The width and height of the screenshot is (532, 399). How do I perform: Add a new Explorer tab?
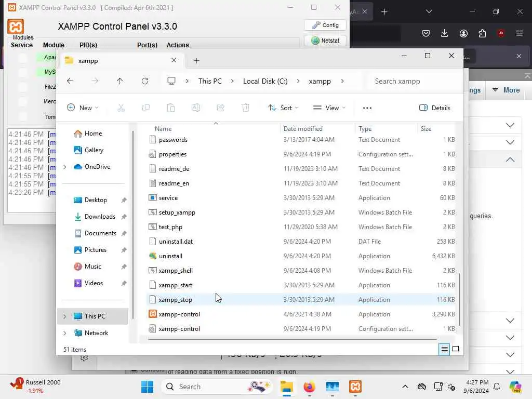point(196,61)
